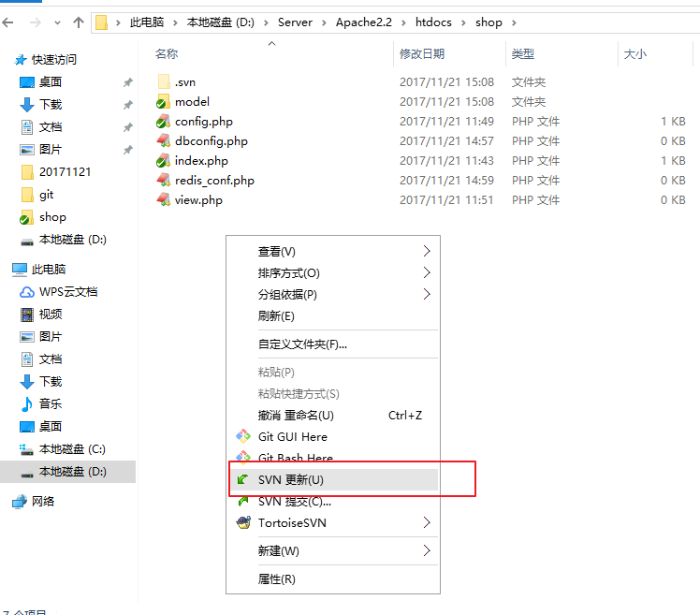Expand the 新建(W) submenu arrow

click(x=427, y=550)
